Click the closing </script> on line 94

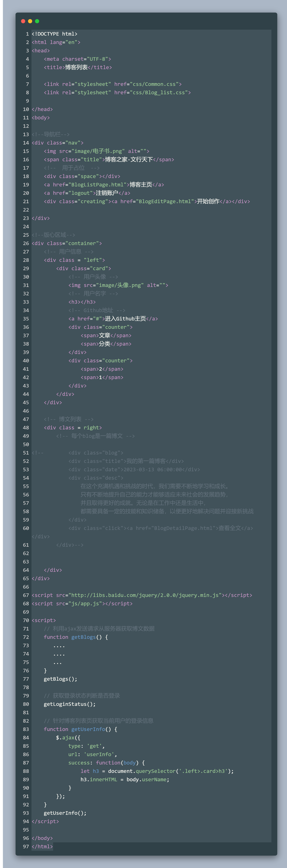coord(45,822)
